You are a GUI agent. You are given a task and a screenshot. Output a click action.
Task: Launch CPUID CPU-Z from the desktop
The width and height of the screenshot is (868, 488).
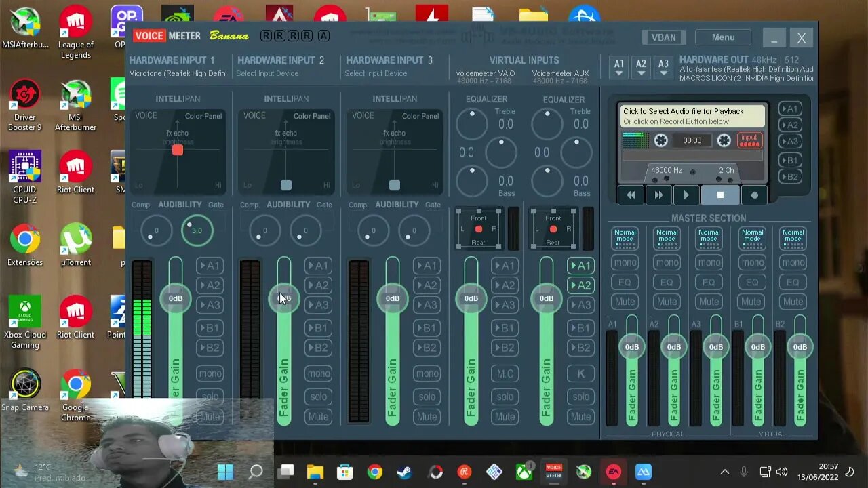pos(25,178)
